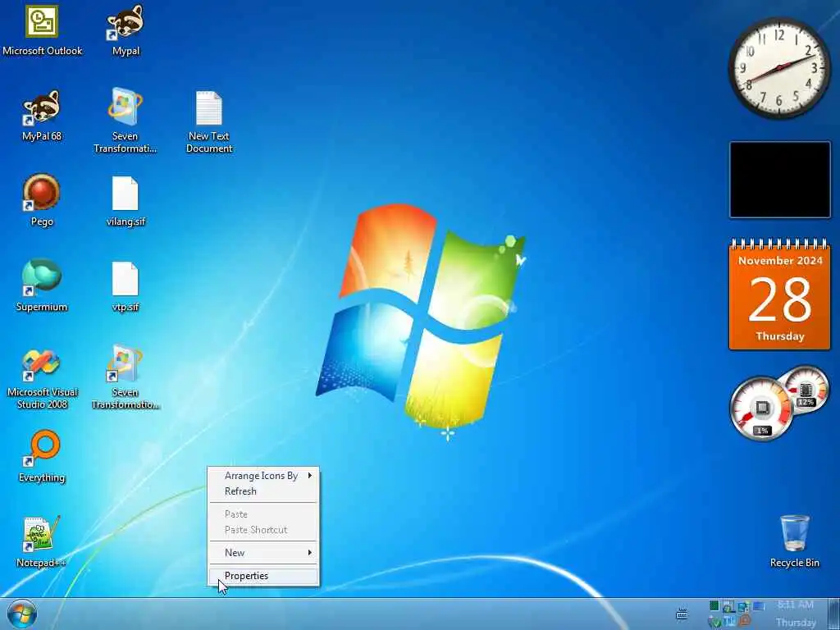Select the Notepad++ shortcut icon
The height and width of the screenshot is (630, 840).
(42, 541)
